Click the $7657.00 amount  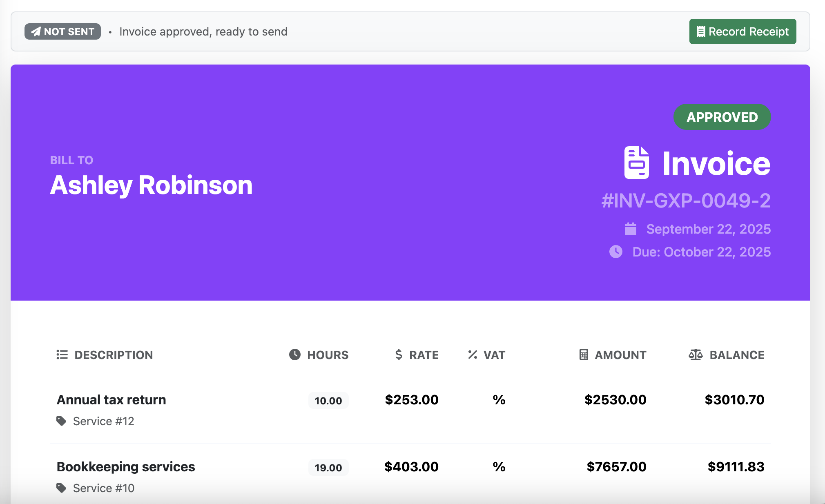click(x=617, y=466)
